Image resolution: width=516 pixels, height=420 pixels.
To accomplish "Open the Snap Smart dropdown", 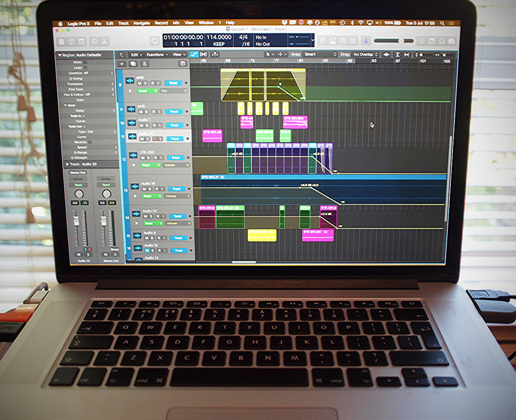I will (x=320, y=54).
